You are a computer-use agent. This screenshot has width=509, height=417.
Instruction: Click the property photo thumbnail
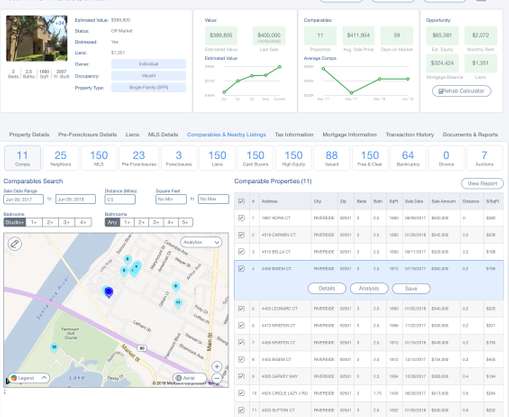pos(37,38)
